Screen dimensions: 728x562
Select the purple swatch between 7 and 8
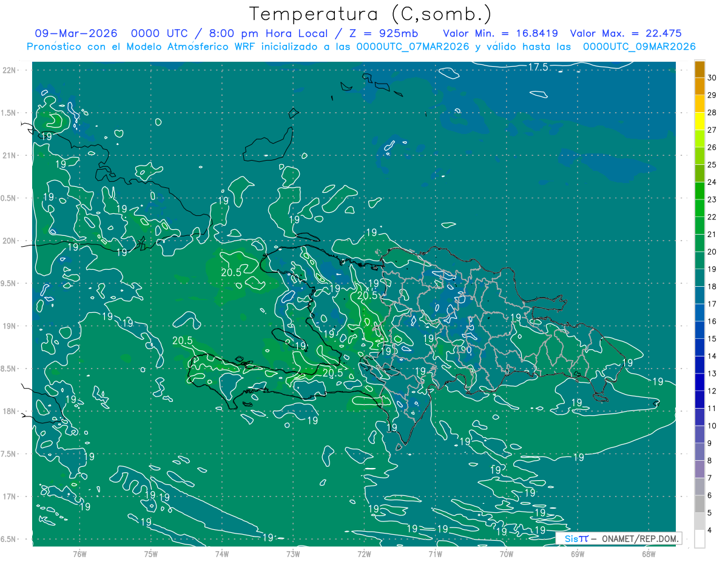[x=699, y=469]
